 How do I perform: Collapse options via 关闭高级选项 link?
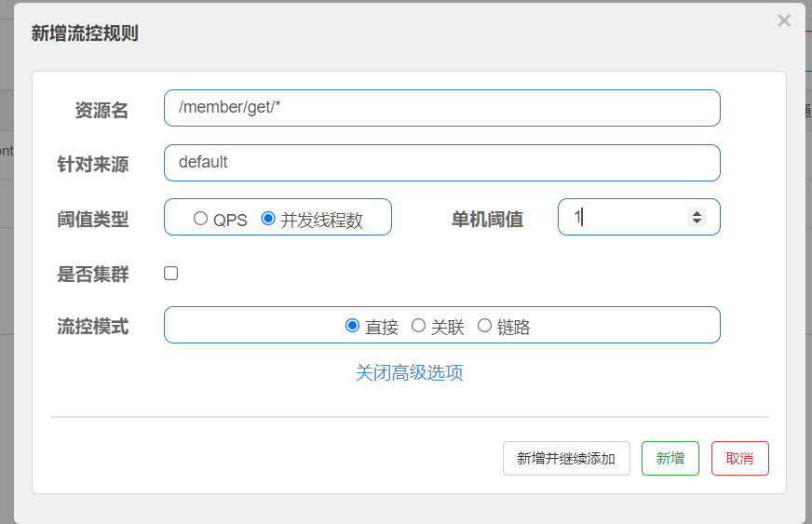409,373
